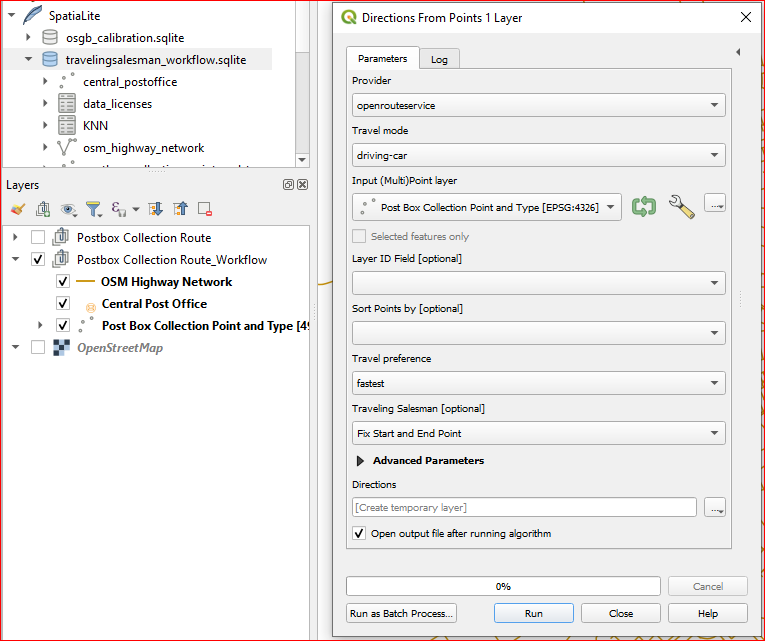Click the Postbox Collection Route group icon
Viewport: 765px width, 641px height.
point(60,237)
